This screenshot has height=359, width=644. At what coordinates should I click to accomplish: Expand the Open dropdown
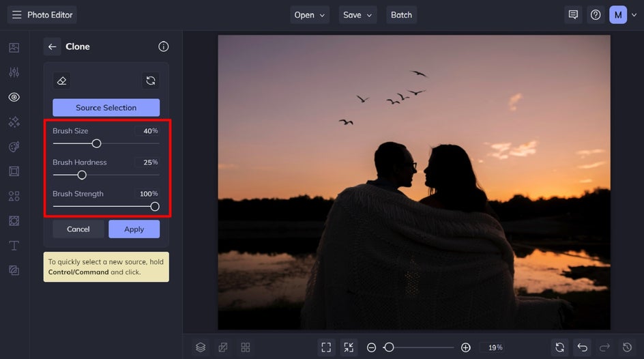(x=310, y=15)
